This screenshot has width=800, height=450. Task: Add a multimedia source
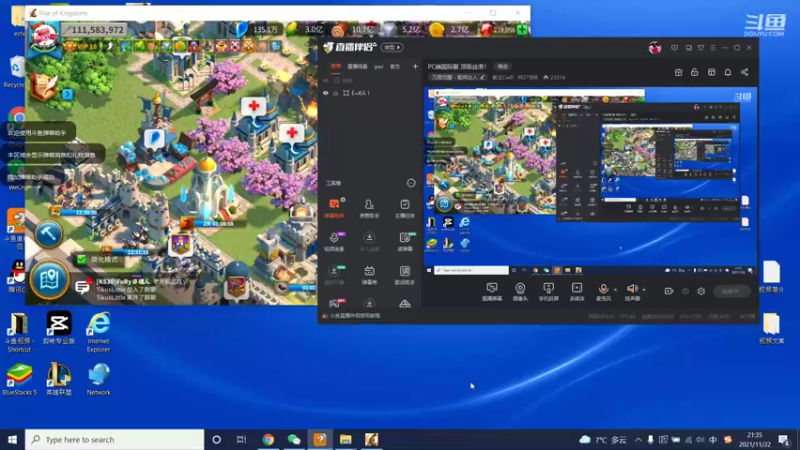tap(577, 292)
